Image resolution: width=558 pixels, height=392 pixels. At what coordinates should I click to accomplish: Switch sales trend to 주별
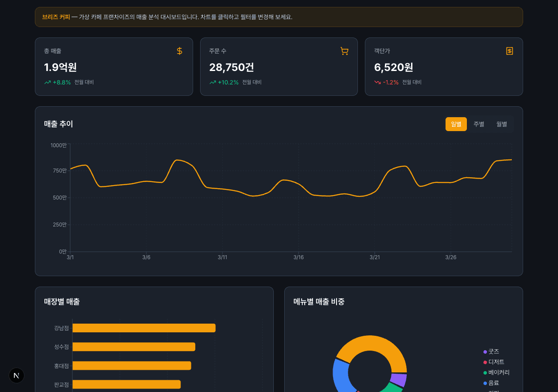[479, 124]
